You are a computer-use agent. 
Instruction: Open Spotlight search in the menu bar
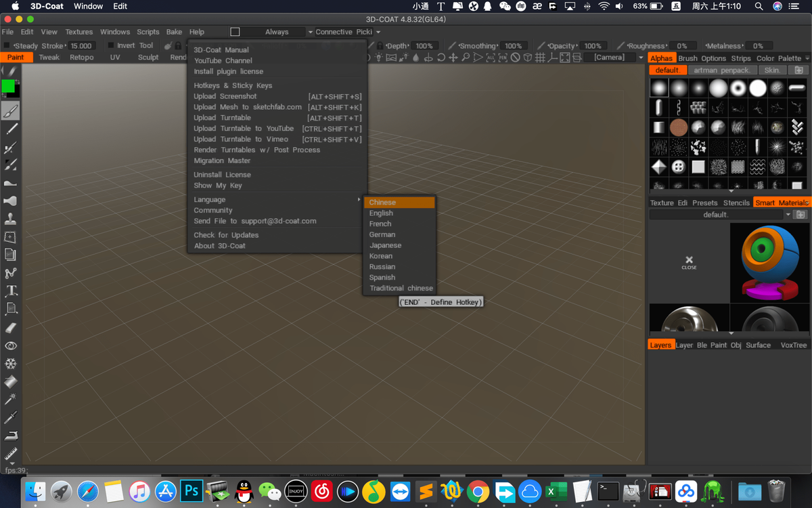point(759,6)
